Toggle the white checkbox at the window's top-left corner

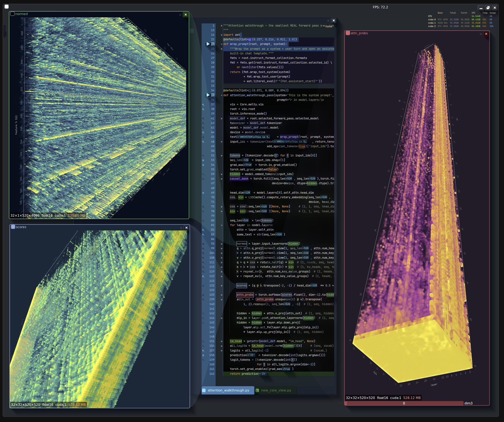tap(7, 6)
